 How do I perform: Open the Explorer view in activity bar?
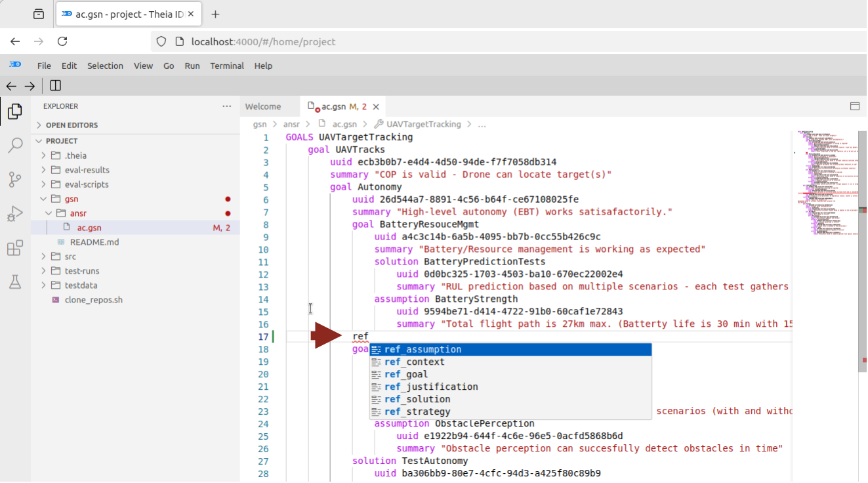tap(14, 112)
